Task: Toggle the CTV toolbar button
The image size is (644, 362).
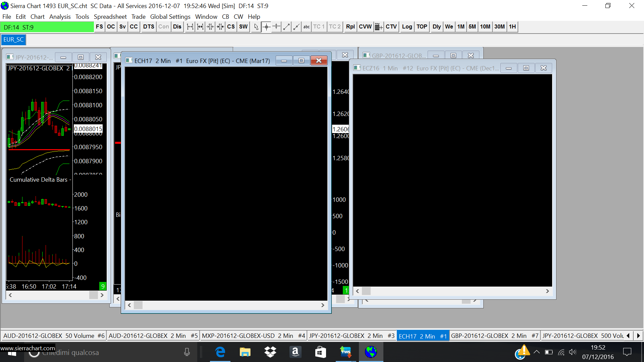Action: (391, 27)
